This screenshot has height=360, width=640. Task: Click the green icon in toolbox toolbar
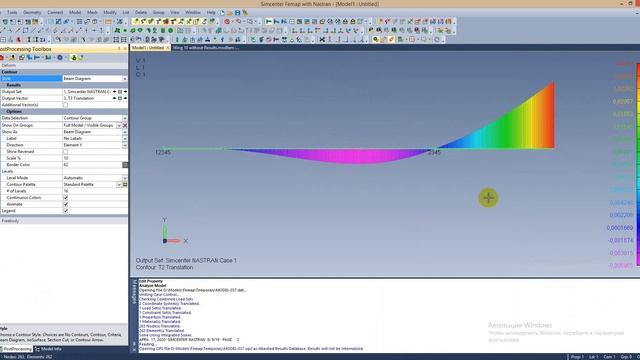[74, 58]
